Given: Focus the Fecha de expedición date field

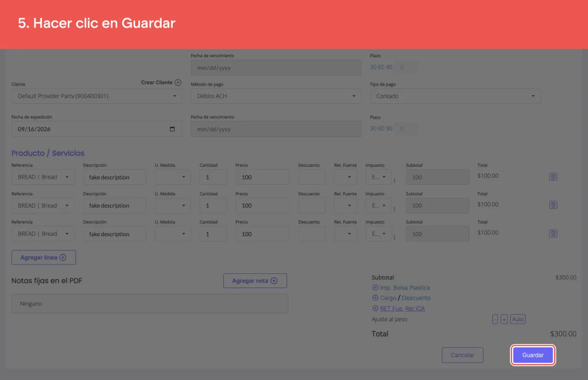Looking at the screenshot, I should click(x=96, y=129).
